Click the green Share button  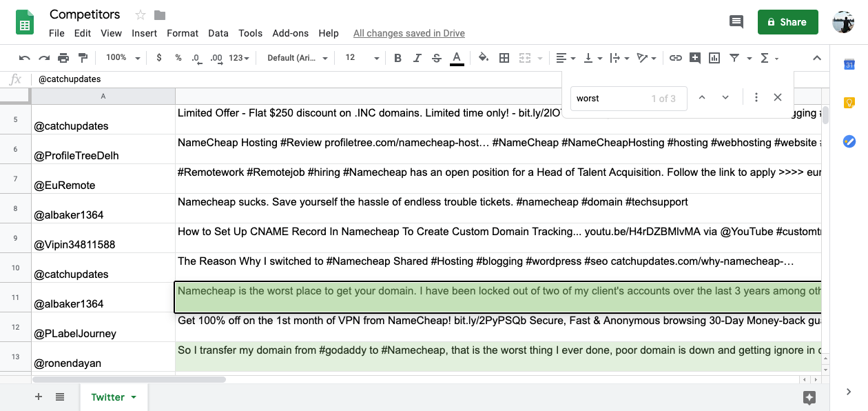click(x=787, y=22)
